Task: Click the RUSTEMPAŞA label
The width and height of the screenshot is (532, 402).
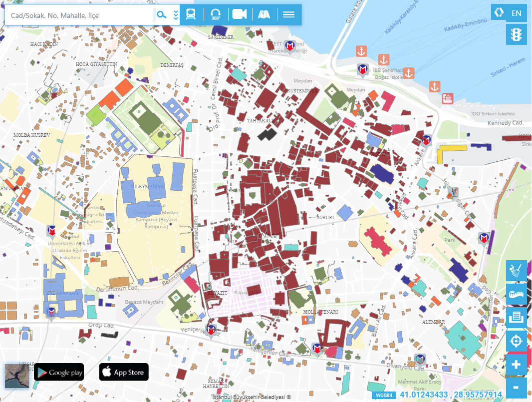Action: click(x=302, y=91)
